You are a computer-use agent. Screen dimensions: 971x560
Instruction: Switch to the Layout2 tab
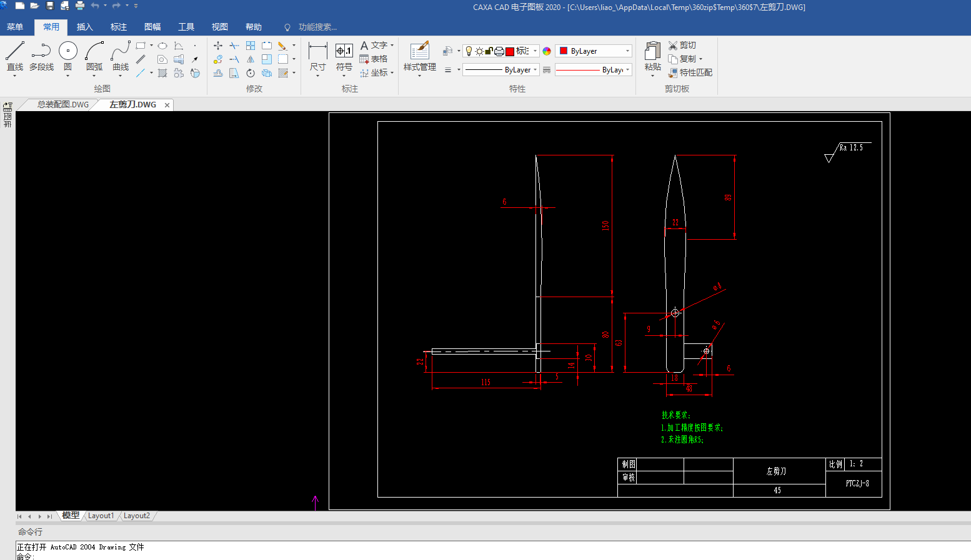tap(136, 516)
